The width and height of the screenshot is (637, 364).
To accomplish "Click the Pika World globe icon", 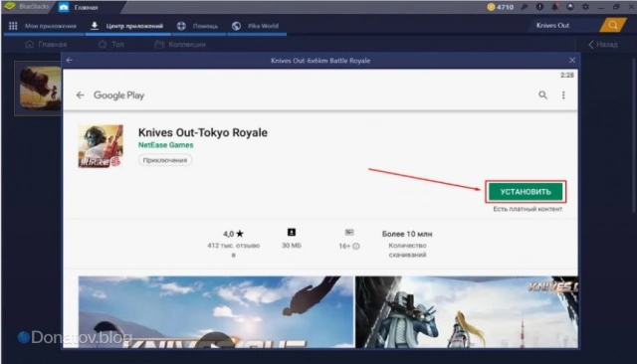I will (x=237, y=26).
